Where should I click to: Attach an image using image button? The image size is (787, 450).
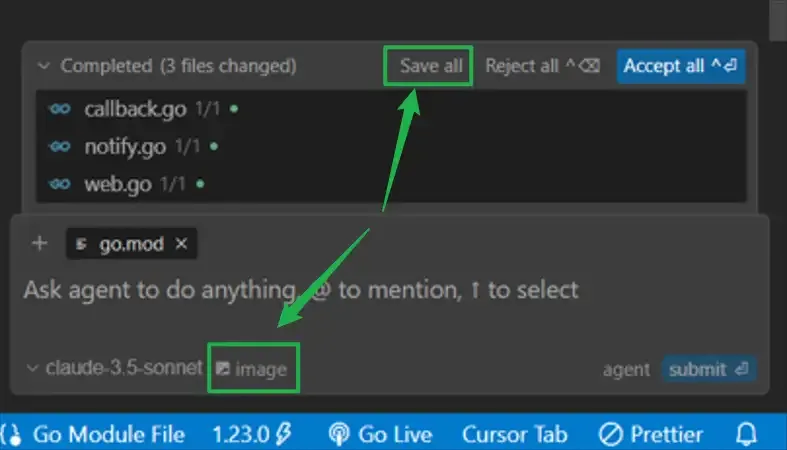[x=253, y=369]
